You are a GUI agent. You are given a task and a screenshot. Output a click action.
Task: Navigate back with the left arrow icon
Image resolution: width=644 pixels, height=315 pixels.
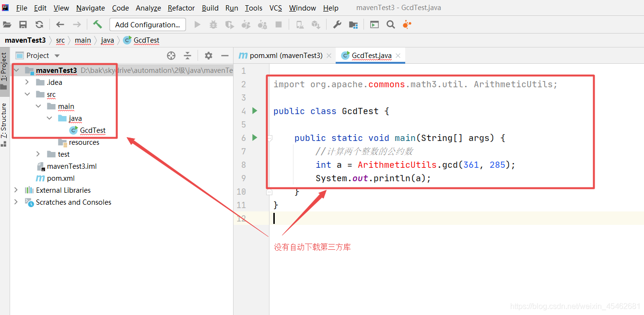tap(60, 24)
